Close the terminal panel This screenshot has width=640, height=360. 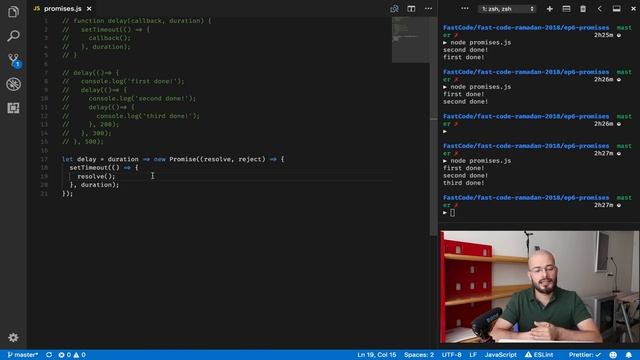coord(633,9)
